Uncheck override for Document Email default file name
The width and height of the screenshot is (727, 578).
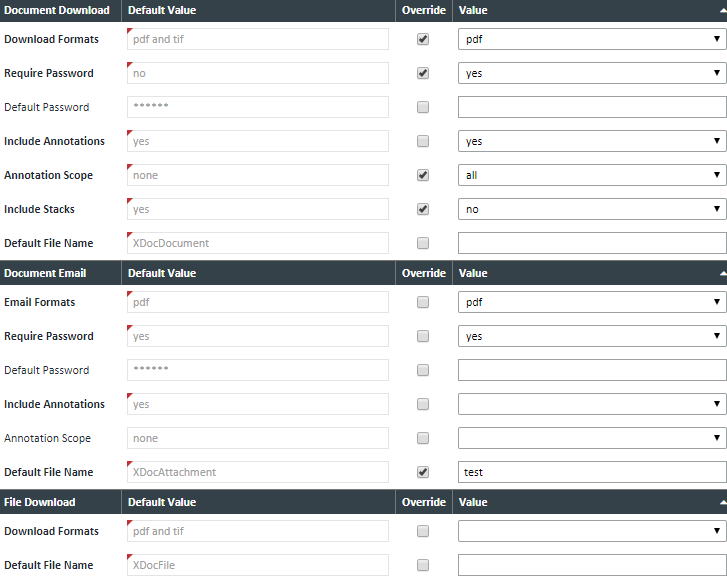pos(423,472)
